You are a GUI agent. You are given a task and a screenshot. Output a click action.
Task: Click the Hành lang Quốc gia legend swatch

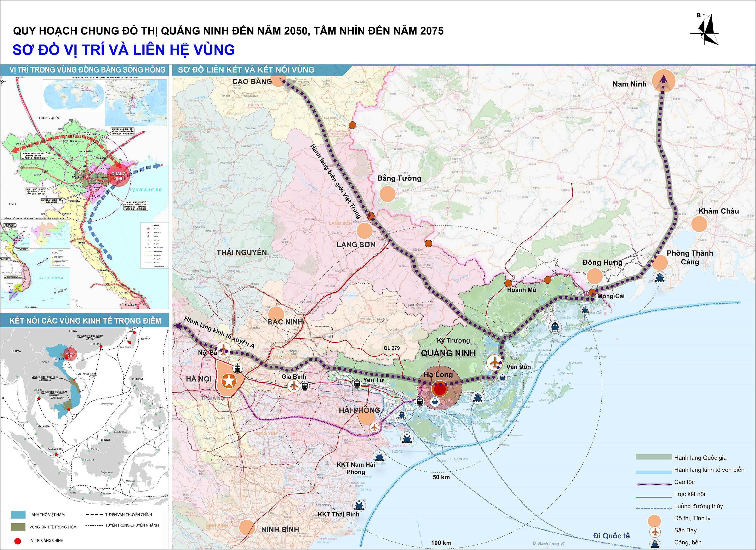[x=654, y=457]
